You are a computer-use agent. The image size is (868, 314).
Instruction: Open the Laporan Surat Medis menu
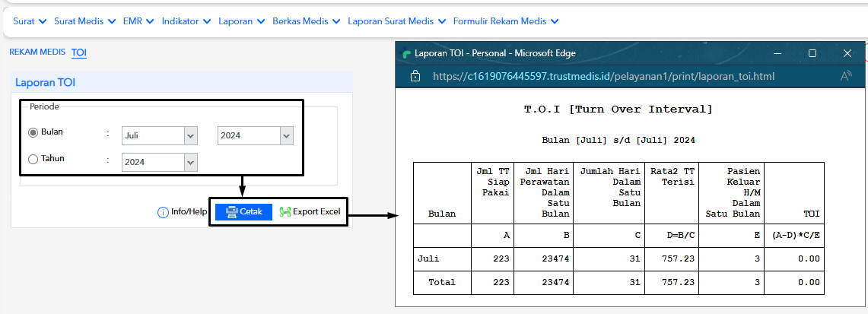(x=396, y=21)
